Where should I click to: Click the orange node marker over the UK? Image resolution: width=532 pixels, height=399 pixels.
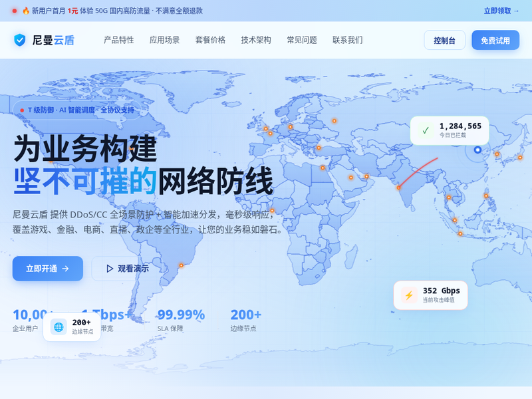(266, 128)
